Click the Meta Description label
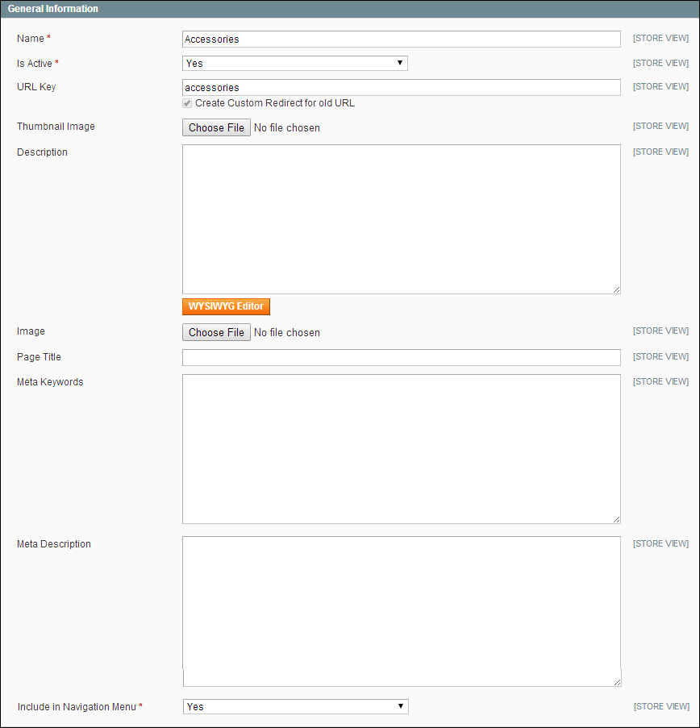Screen dimensions: 700x728 [x=54, y=544]
